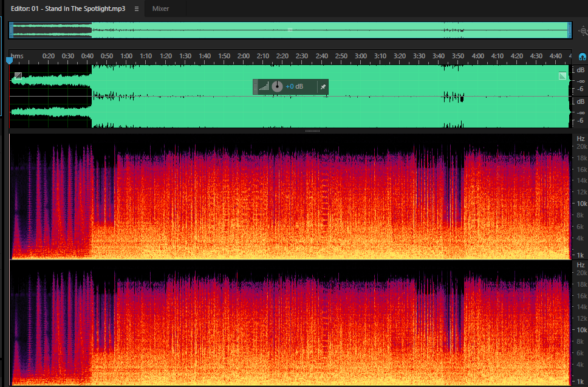Click the hms label on the time ruler
This screenshot has width=588, height=387.
pos(17,56)
